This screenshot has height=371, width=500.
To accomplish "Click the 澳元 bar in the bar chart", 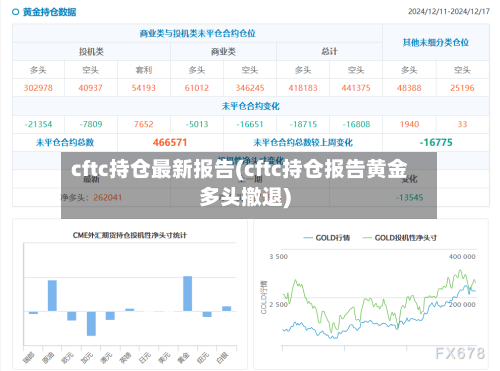I will click(x=110, y=316).
